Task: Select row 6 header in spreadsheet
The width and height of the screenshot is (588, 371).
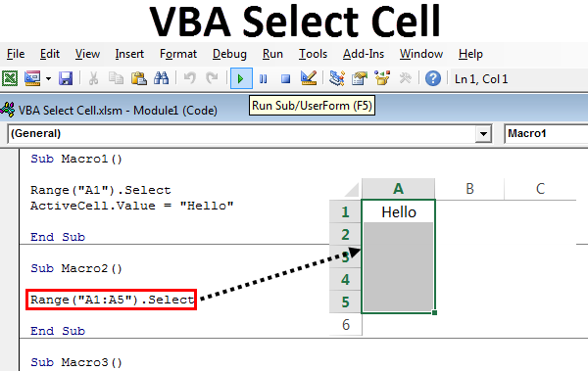Action: pyautogui.click(x=345, y=325)
